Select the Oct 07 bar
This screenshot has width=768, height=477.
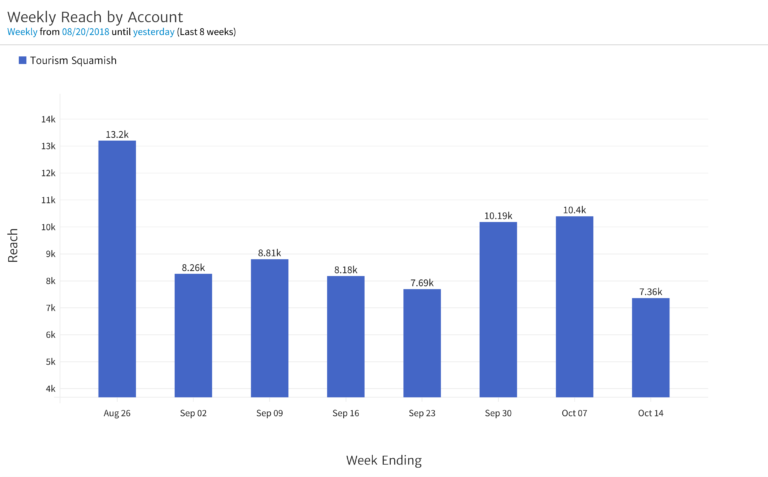pyautogui.click(x=574, y=306)
